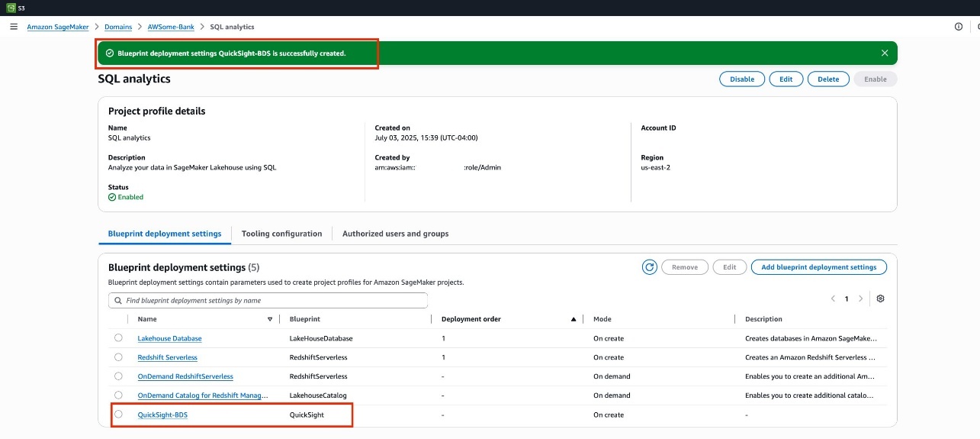Click the Mode column header
Image resolution: width=980 pixels, height=439 pixels.
tap(602, 319)
